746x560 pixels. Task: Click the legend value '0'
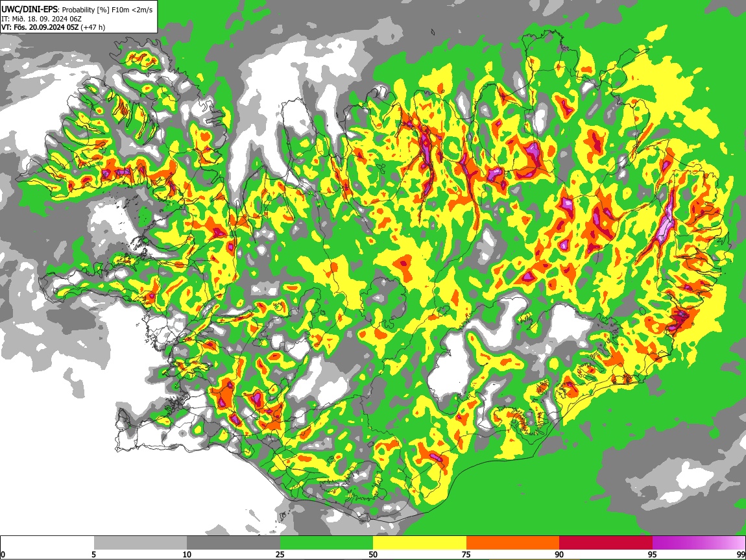point(3,554)
